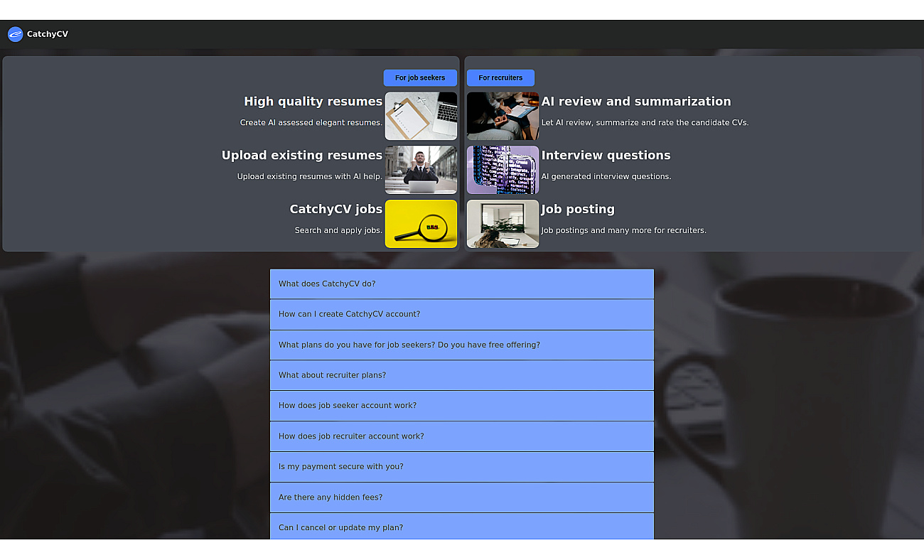This screenshot has width=924, height=560.
Task: Open the businessman with laptop thumbnail
Action: click(x=421, y=170)
